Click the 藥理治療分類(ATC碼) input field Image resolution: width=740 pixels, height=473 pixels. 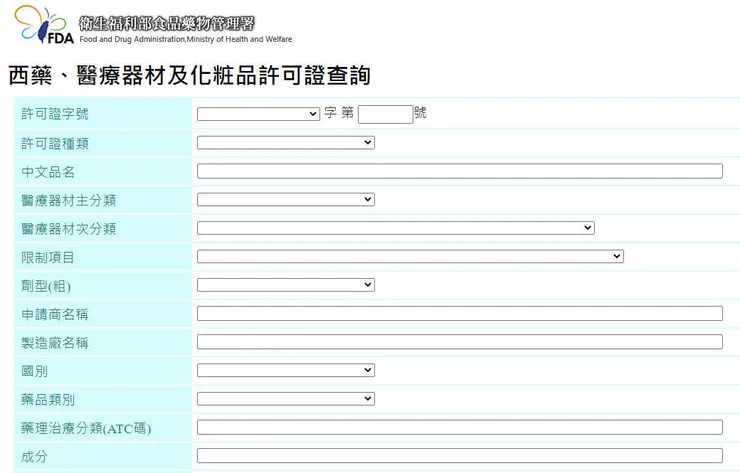point(460,427)
